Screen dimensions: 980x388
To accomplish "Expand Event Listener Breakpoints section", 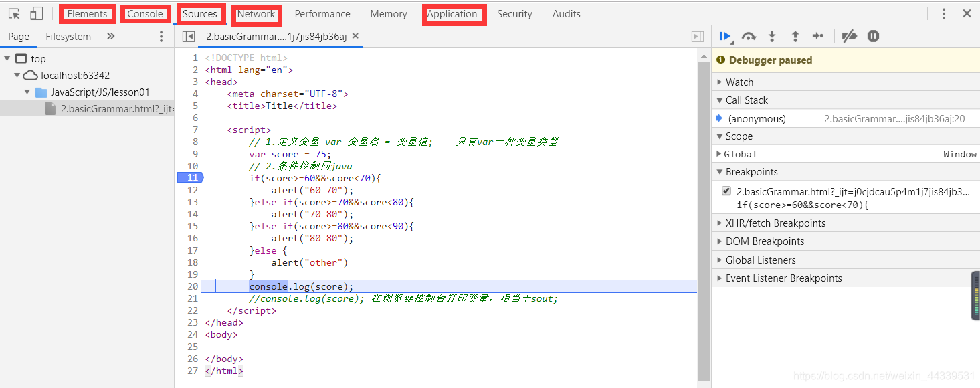I will pyautogui.click(x=846, y=278).
